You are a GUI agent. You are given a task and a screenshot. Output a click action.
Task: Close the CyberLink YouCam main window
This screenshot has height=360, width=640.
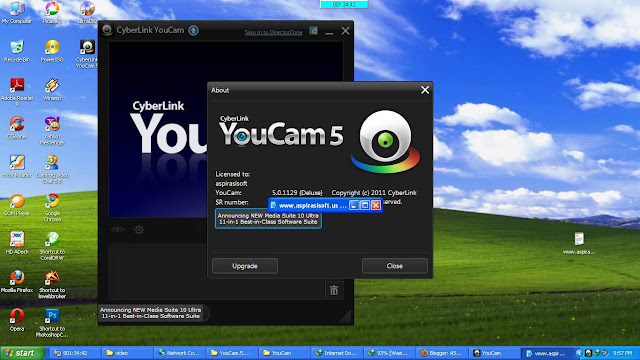pos(345,31)
